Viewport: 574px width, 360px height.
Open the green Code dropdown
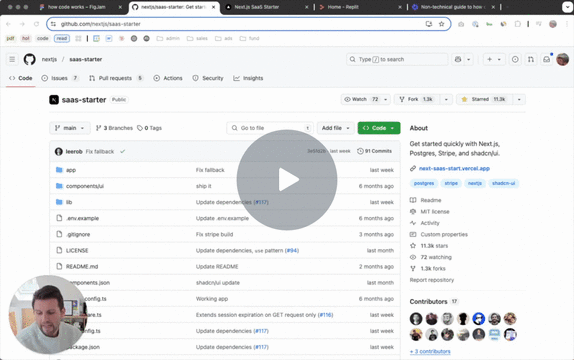(379, 128)
